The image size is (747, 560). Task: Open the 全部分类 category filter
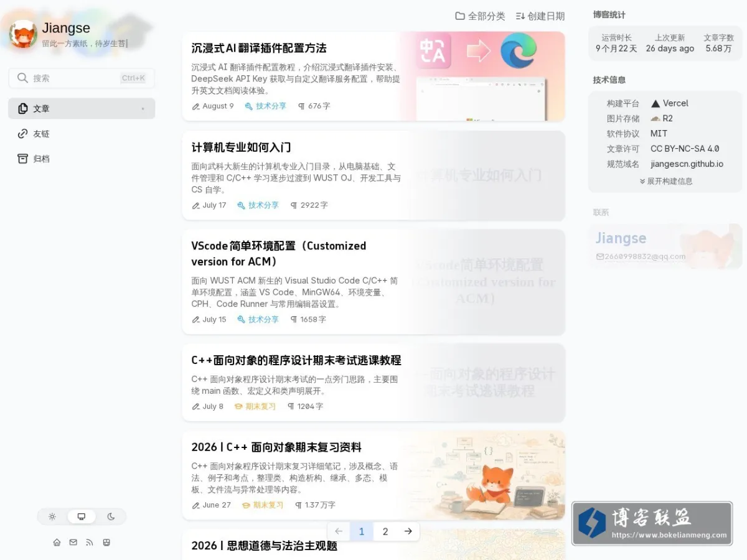pyautogui.click(x=480, y=16)
